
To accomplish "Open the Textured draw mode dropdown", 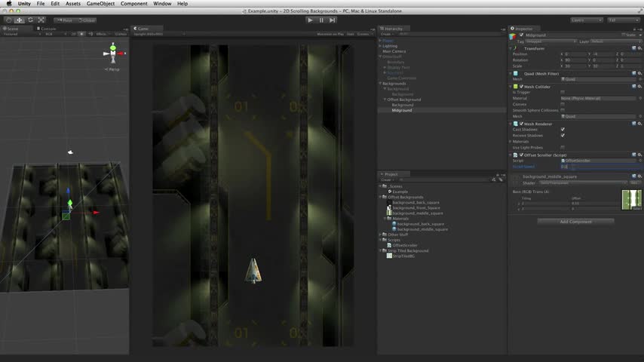I will pos(21,34).
